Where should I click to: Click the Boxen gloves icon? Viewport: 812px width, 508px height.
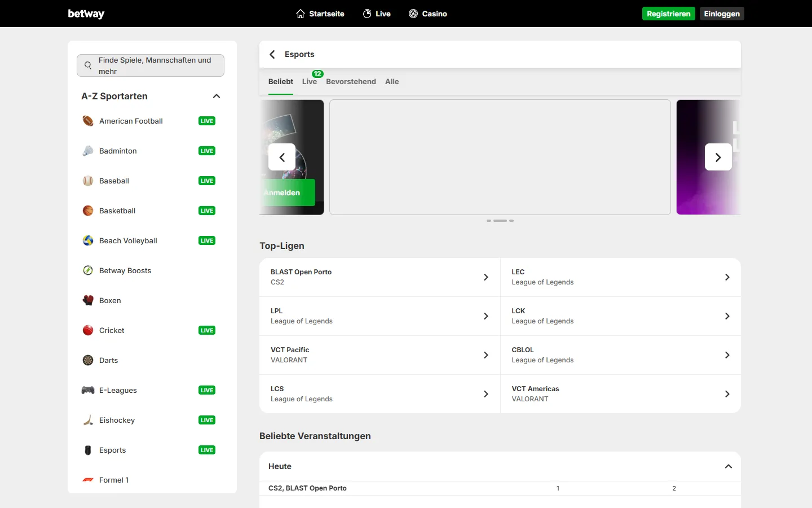[88, 300]
